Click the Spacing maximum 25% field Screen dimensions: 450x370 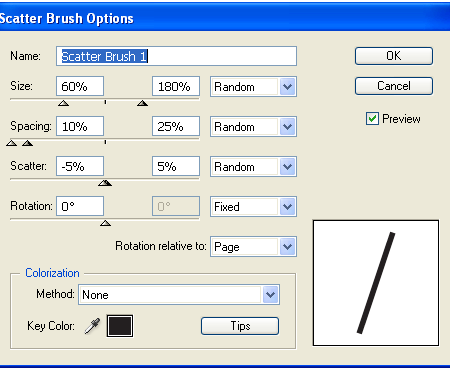[176, 126]
